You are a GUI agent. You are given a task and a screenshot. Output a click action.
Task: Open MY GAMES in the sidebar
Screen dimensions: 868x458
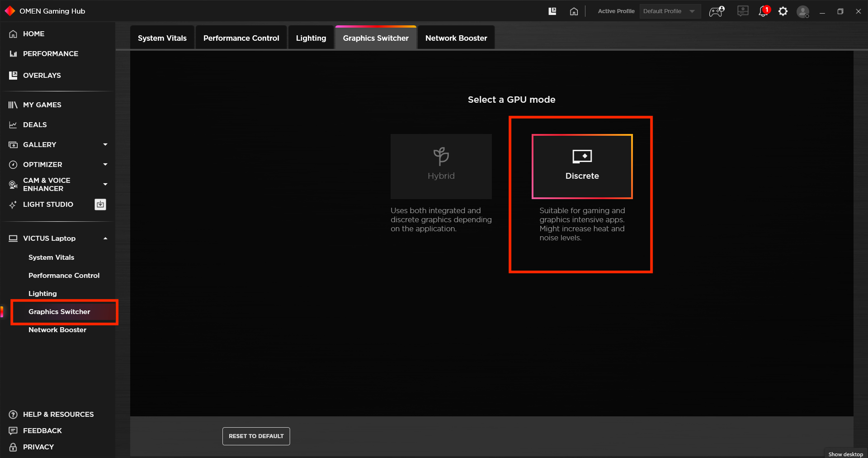[x=42, y=105]
